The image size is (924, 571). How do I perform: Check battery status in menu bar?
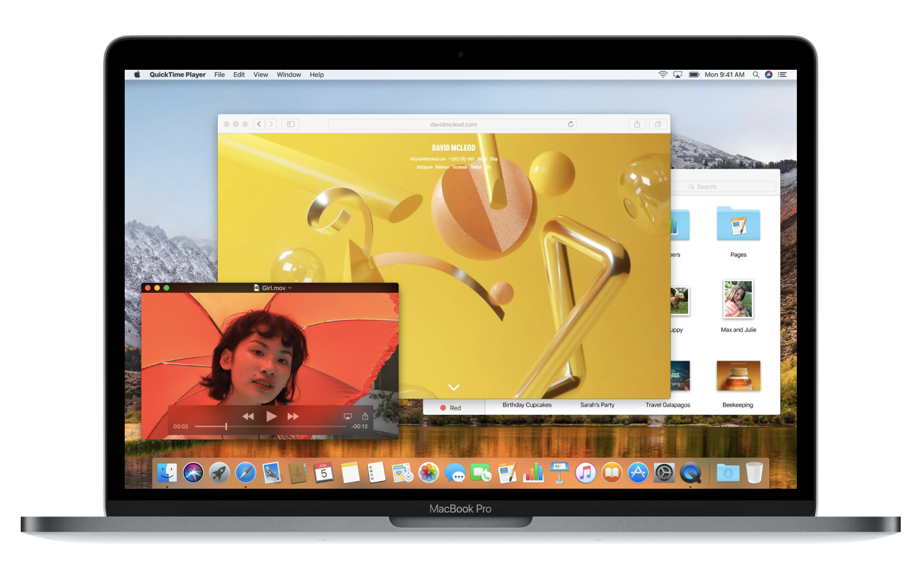(x=694, y=74)
